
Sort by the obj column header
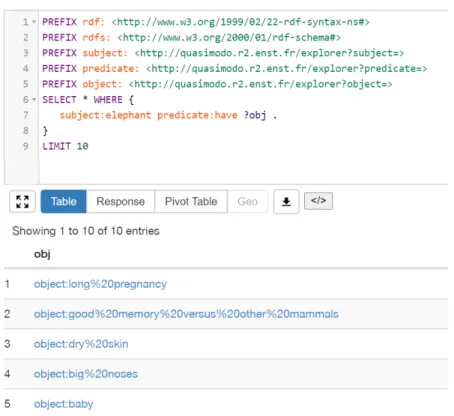coord(42,254)
